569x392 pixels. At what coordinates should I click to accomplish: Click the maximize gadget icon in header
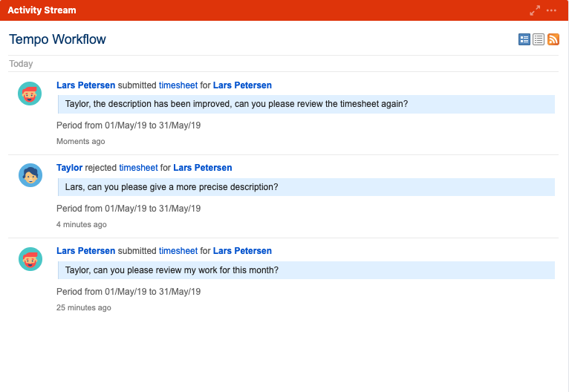coord(535,10)
